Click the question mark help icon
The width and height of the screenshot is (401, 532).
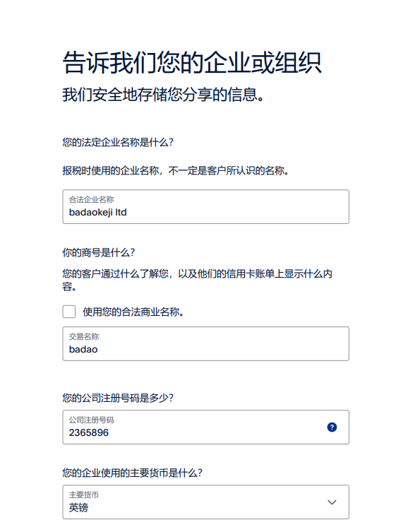click(x=332, y=427)
